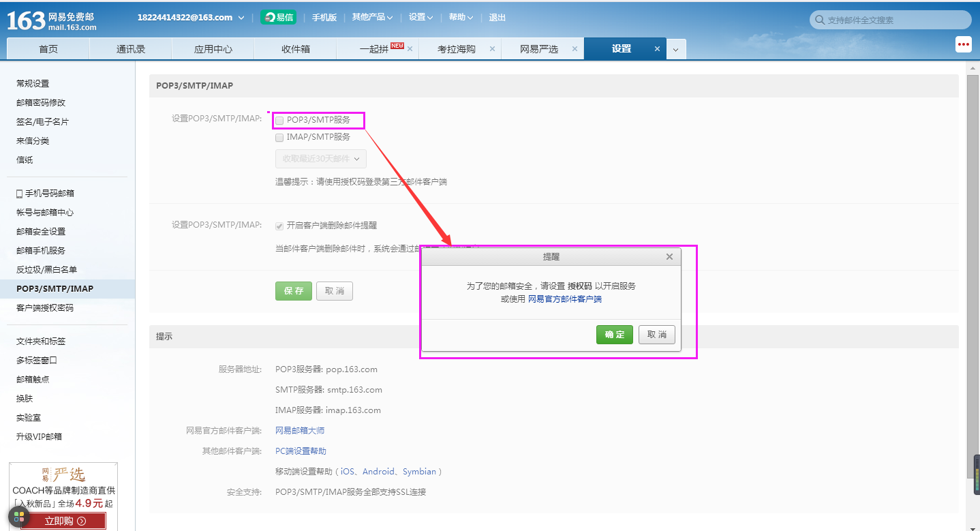This screenshot has height=531, width=980.
Task: Close the 网易严选 tab
Action: pos(575,49)
